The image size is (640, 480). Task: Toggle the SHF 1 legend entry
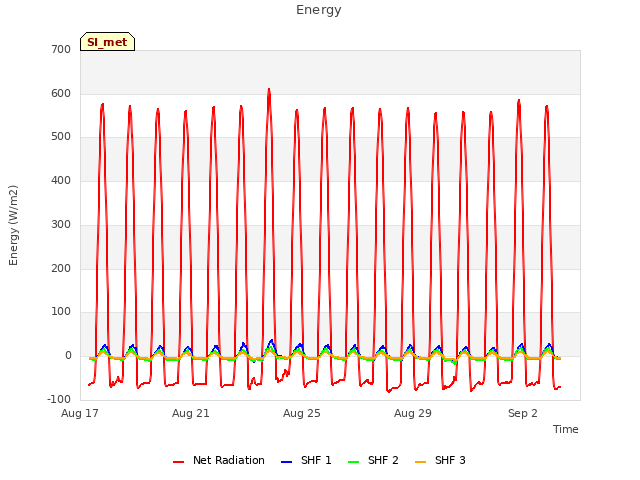(x=307, y=460)
